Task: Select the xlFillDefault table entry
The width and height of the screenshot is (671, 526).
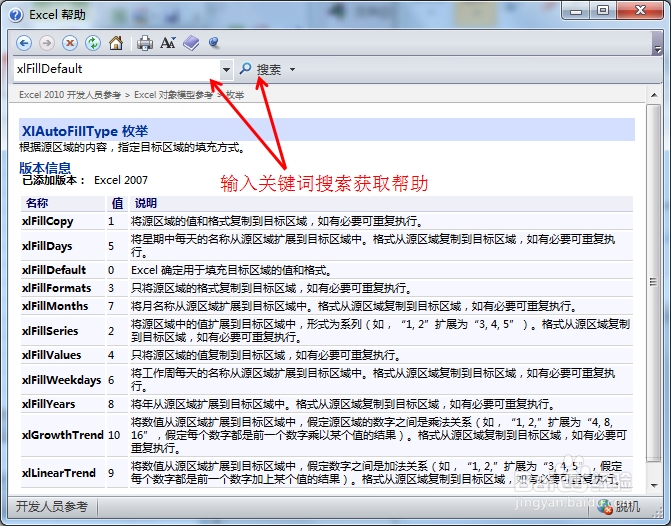Action: 54,270
